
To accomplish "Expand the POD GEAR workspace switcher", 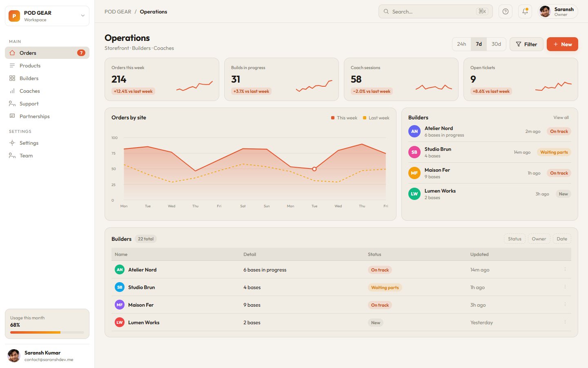I will (x=47, y=16).
